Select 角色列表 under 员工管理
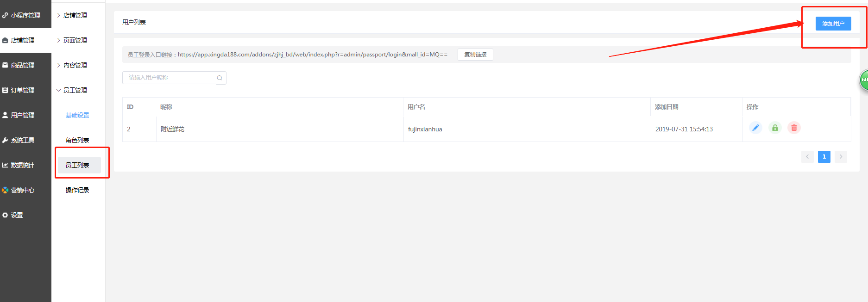The height and width of the screenshot is (302, 868). click(77, 140)
